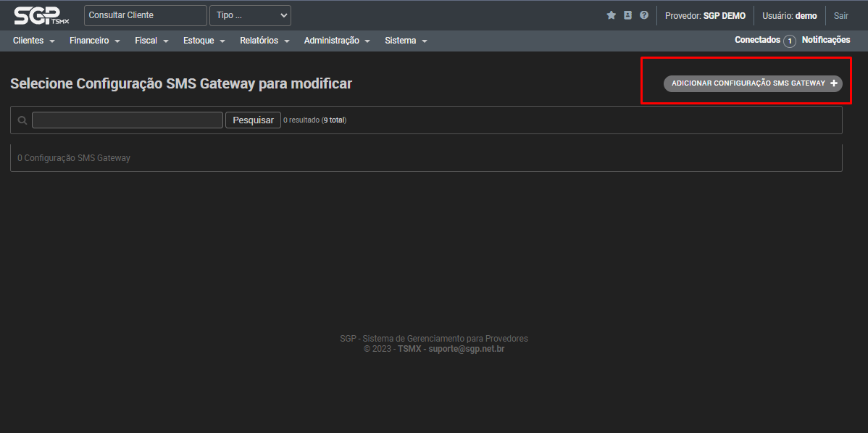
Task: Click the help question mark icon
Action: click(x=643, y=15)
